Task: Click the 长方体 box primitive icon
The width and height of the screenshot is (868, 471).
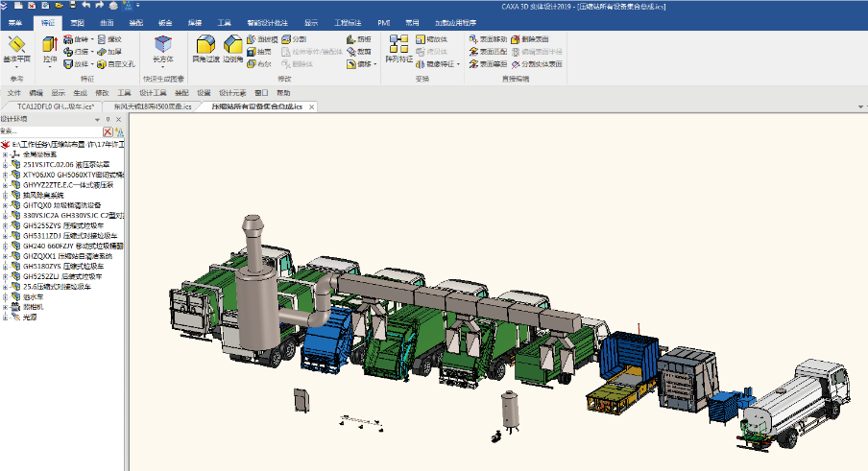Action: pyautogui.click(x=163, y=45)
